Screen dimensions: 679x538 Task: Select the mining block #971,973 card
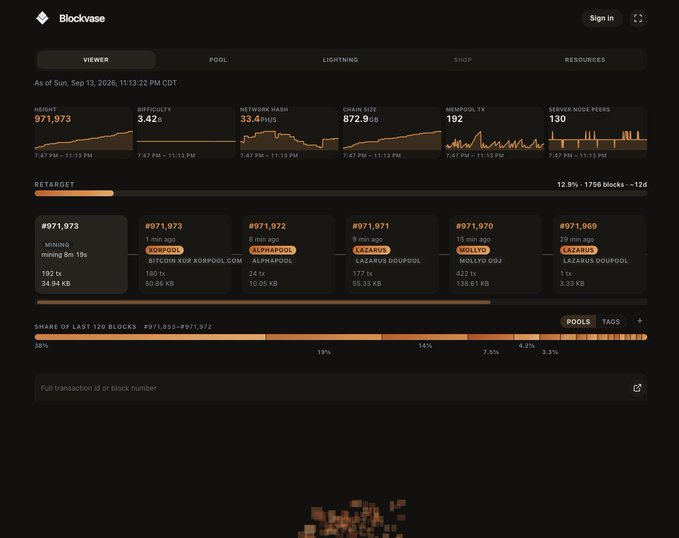pos(81,254)
